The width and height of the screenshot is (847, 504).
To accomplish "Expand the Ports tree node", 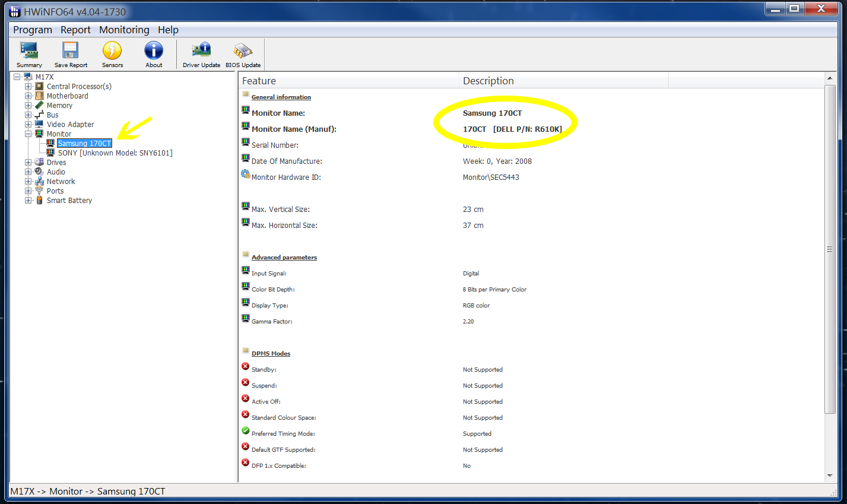I will pyautogui.click(x=28, y=191).
